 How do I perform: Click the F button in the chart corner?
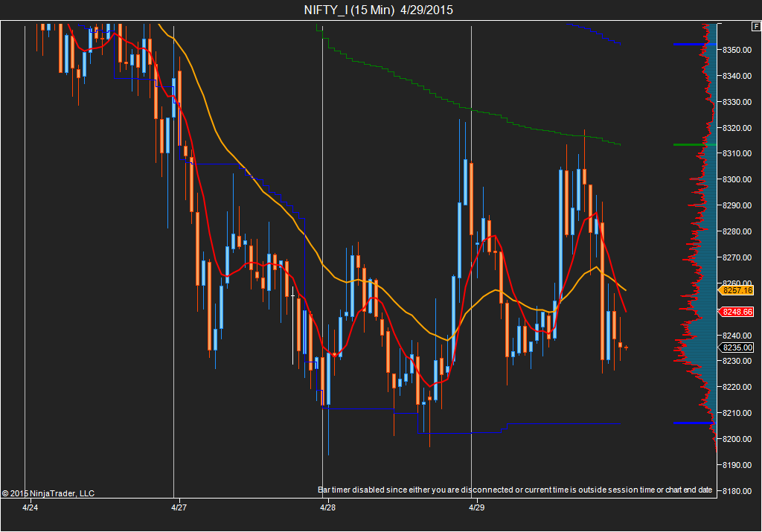pyautogui.click(x=756, y=28)
